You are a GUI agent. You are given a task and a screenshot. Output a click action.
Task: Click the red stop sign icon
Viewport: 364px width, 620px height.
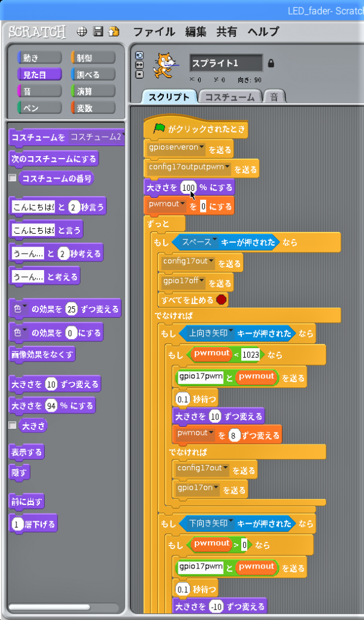[221, 300]
